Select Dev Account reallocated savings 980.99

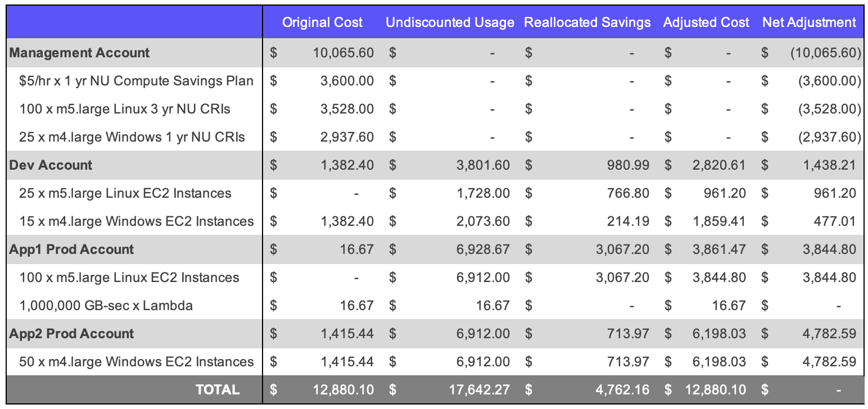click(x=627, y=165)
